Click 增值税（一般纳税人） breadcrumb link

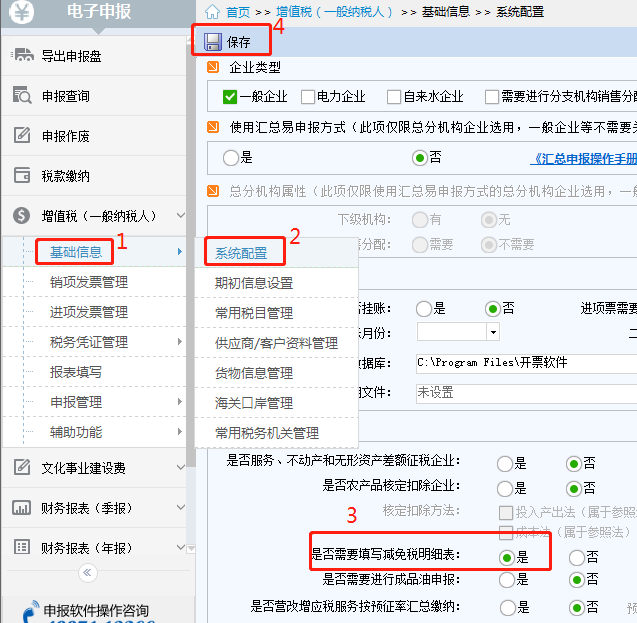(x=334, y=12)
